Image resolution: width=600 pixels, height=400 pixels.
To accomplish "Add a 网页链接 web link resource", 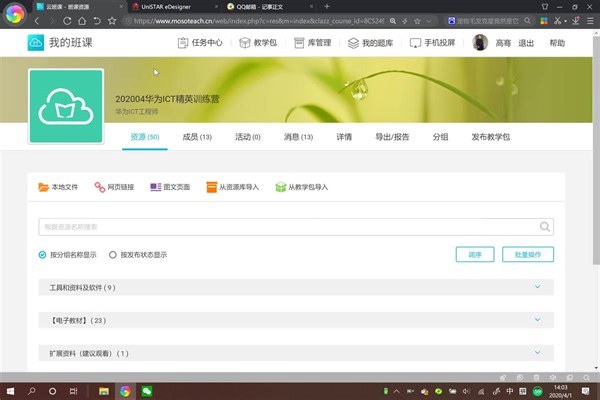I will pyautogui.click(x=114, y=187).
